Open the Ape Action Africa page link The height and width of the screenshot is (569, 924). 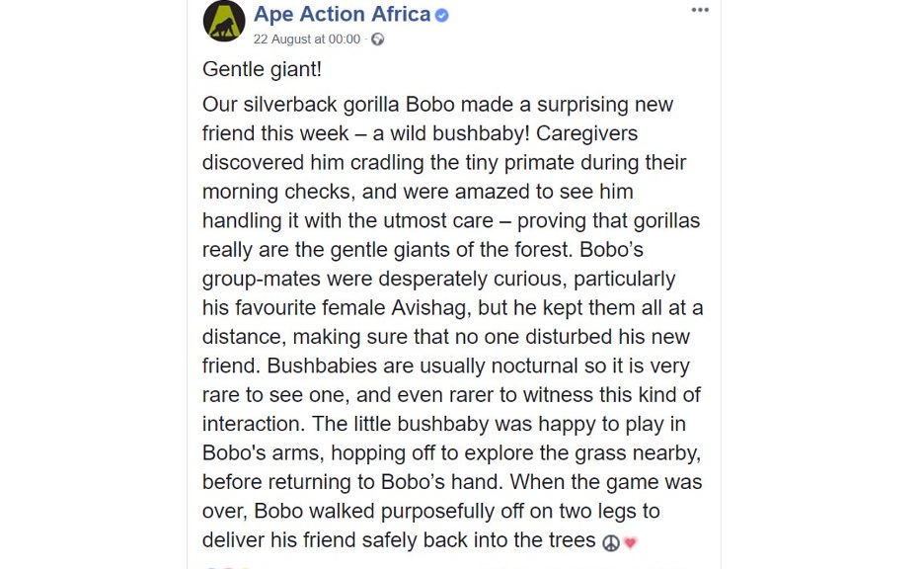coord(342,14)
